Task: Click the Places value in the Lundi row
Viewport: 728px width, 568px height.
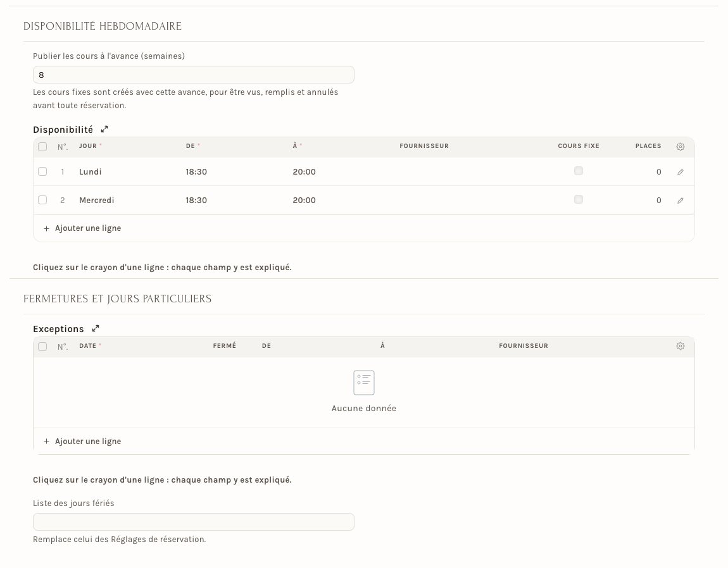Action: pos(659,171)
